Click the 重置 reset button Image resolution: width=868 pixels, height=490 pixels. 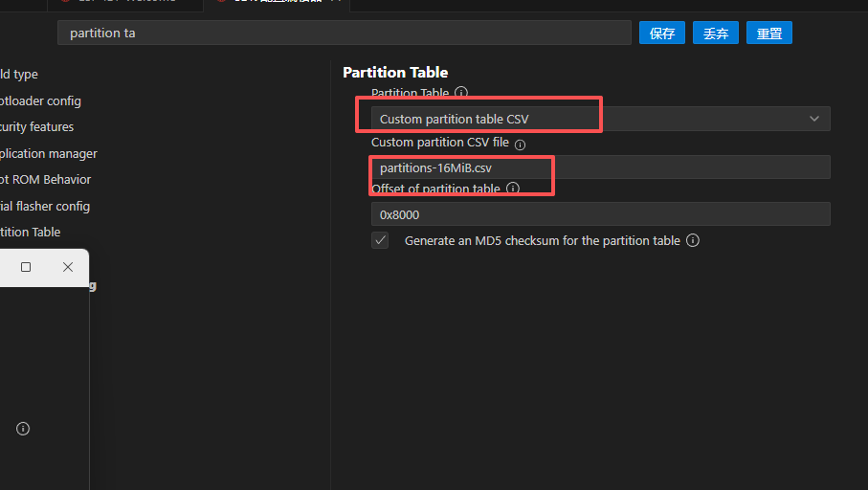click(x=768, y=33)
